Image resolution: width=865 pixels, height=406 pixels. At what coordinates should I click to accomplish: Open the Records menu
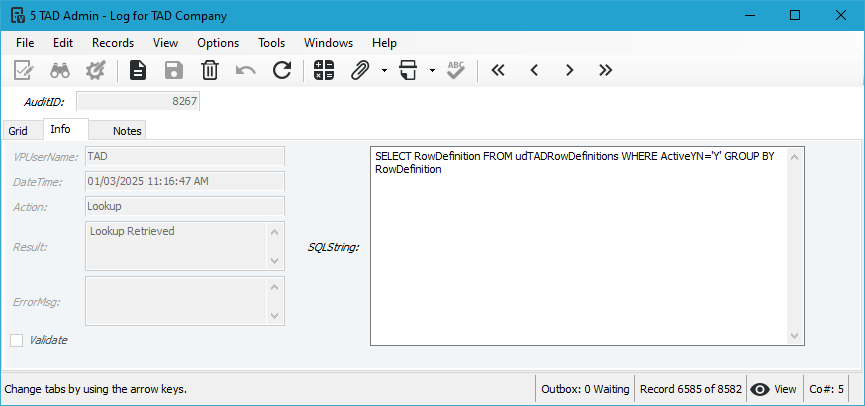coord(113,43)
